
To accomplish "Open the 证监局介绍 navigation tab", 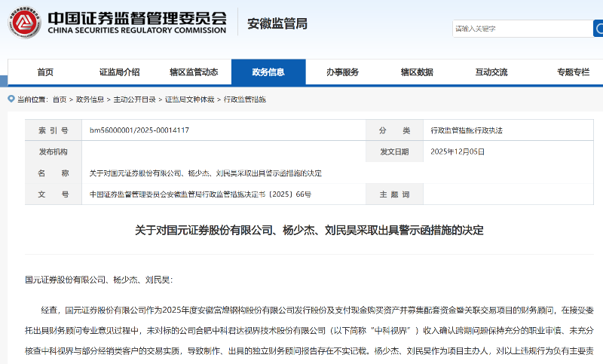I will [120, 72].
